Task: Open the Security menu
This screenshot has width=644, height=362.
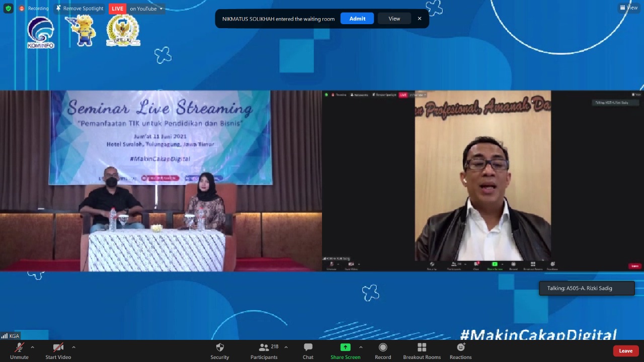Action: point(220,351)
